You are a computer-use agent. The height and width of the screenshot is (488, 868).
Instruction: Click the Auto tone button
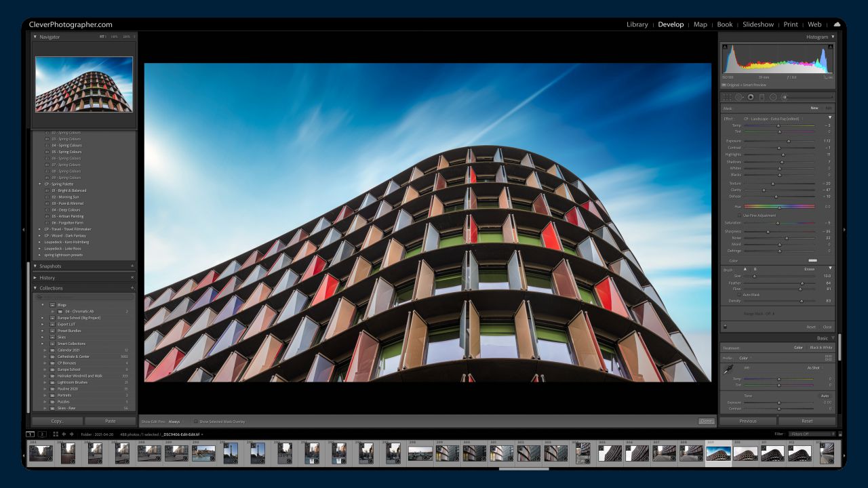click(825, 396)
